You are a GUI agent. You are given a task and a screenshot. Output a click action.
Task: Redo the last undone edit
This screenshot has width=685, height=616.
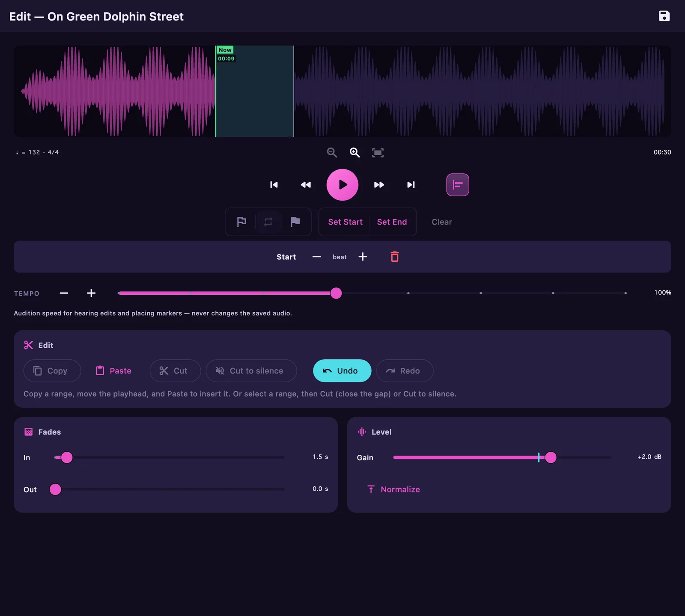(x=405, y=371)
